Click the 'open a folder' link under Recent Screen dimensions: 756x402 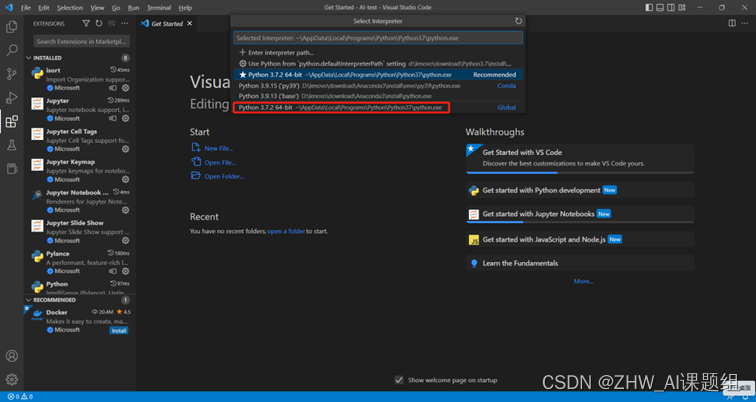click(286, 231)
